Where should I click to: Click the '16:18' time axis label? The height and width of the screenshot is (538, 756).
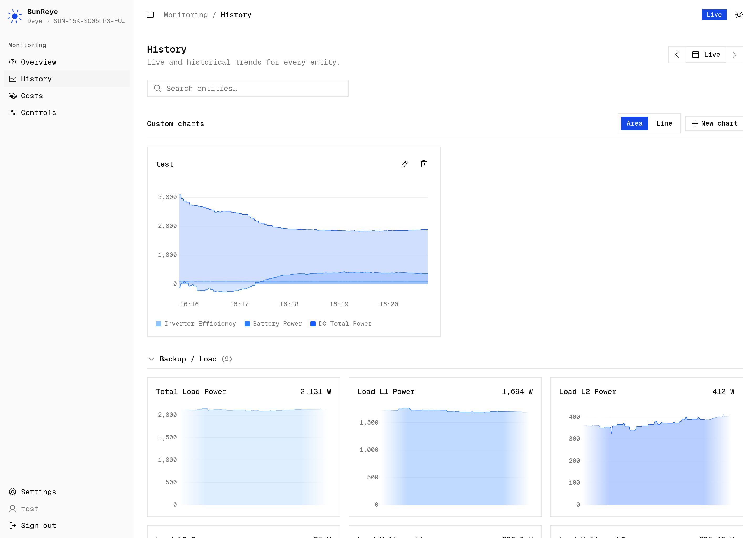(x=289, y=304)
